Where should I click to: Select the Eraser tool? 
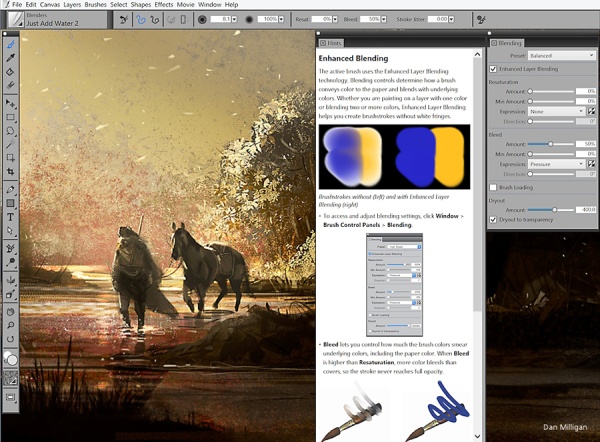pyautogui.click(x=10, y=85)
